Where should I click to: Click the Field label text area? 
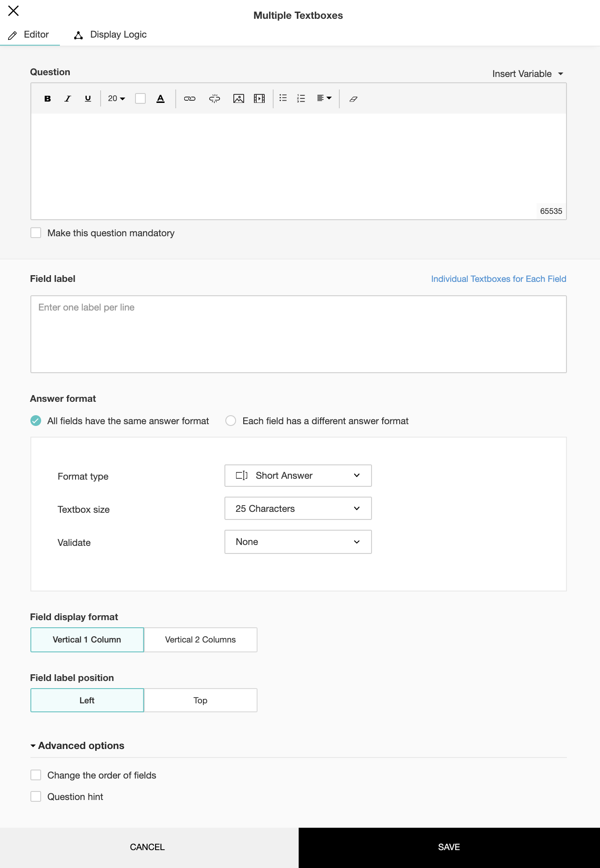pyautogui.click(x=298, y=334)
